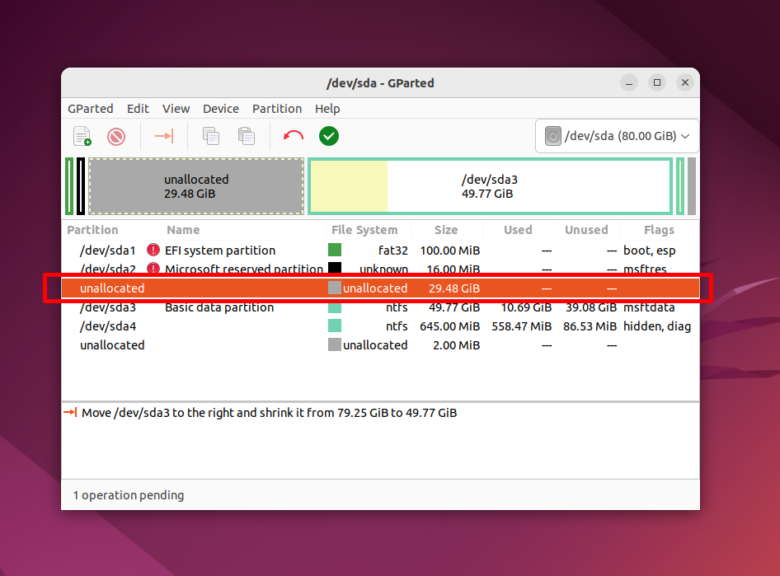Viewport: 780px width, 576px height.
Task: Select the gray swatch of 2.00 MiB unallocated
Action: pos(335,345)
